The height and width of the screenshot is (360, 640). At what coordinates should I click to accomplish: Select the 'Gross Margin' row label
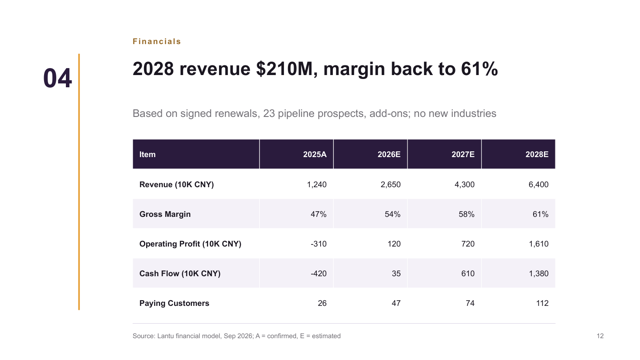(165, 214)
